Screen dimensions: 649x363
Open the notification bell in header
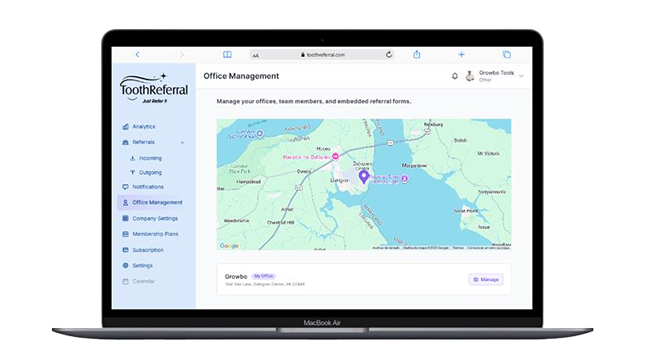point(455,76)
